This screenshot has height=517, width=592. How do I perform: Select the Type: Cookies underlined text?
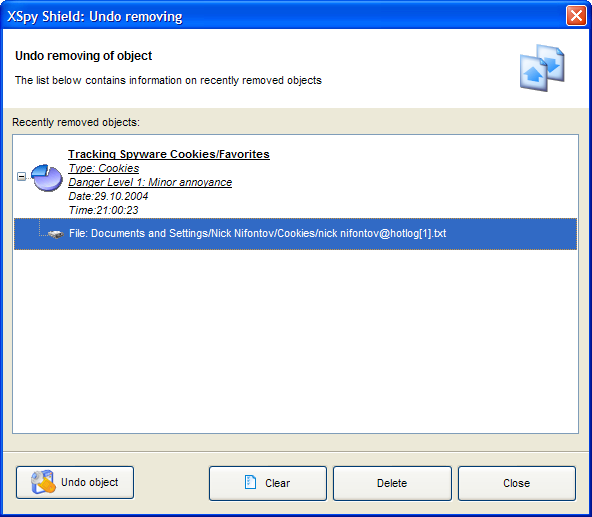point(103,168)
